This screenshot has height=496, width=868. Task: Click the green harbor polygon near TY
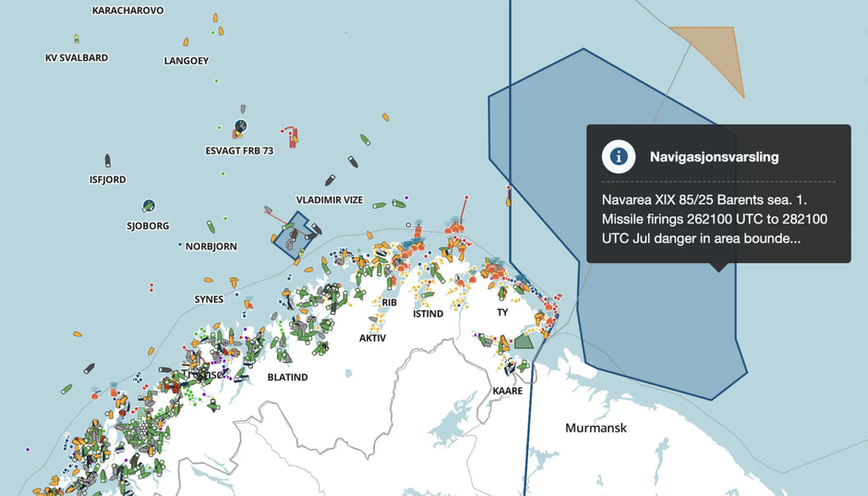coord(524,342)
